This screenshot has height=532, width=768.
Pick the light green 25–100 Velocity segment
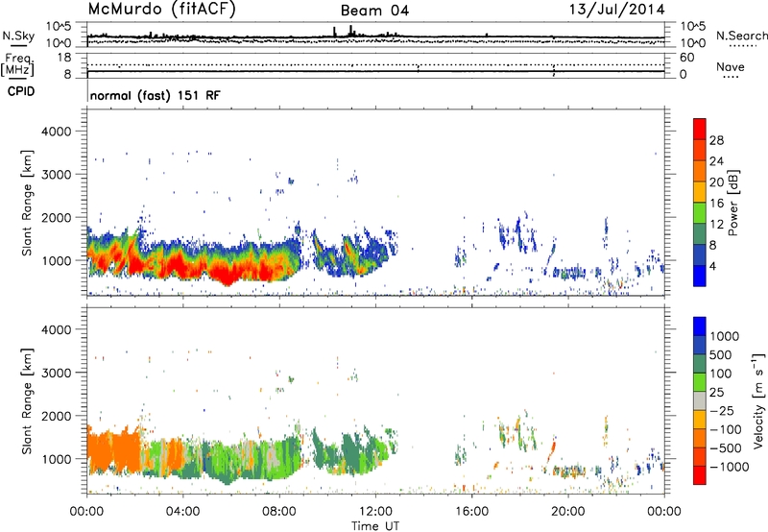pos(700,382)
